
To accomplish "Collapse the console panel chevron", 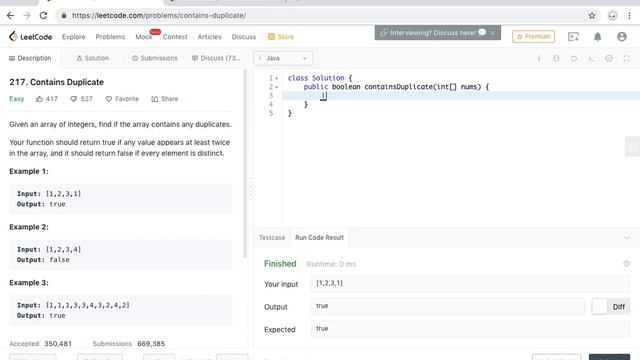I will 627,238.
